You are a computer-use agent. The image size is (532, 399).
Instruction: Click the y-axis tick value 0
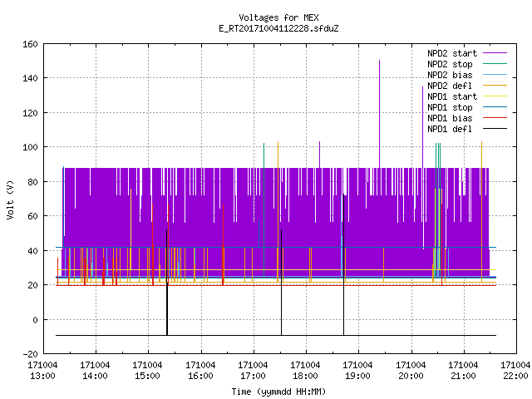point(35,320)
